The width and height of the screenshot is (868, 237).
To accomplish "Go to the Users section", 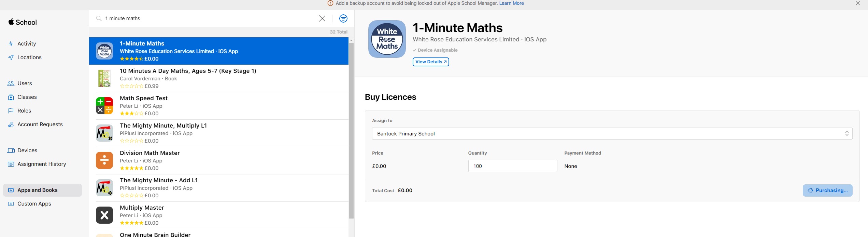I will click(25, 83).
